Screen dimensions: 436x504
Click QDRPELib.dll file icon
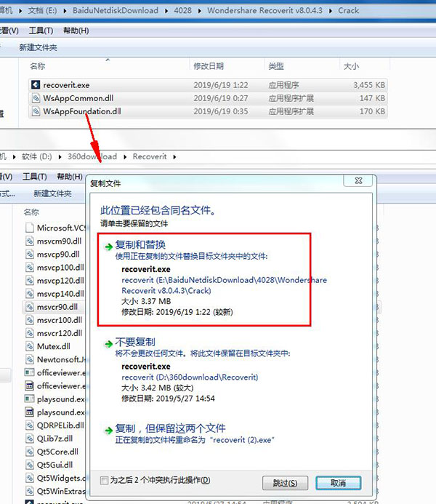(30, 425)
